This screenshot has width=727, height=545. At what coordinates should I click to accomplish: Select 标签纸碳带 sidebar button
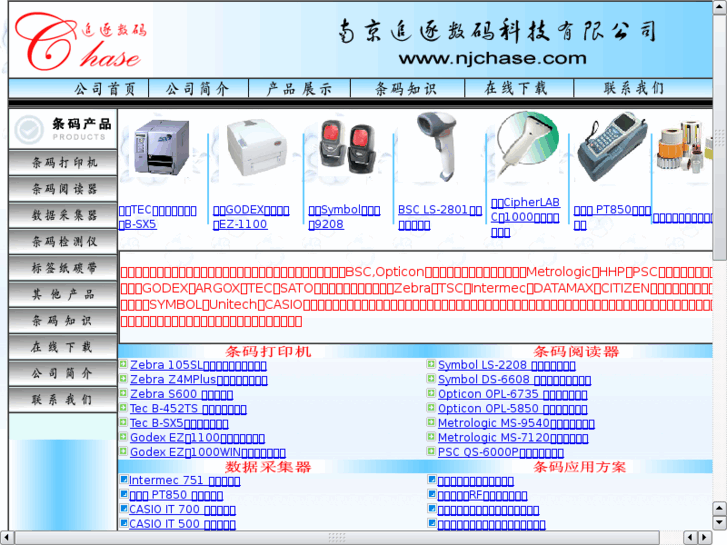point(63,268)
